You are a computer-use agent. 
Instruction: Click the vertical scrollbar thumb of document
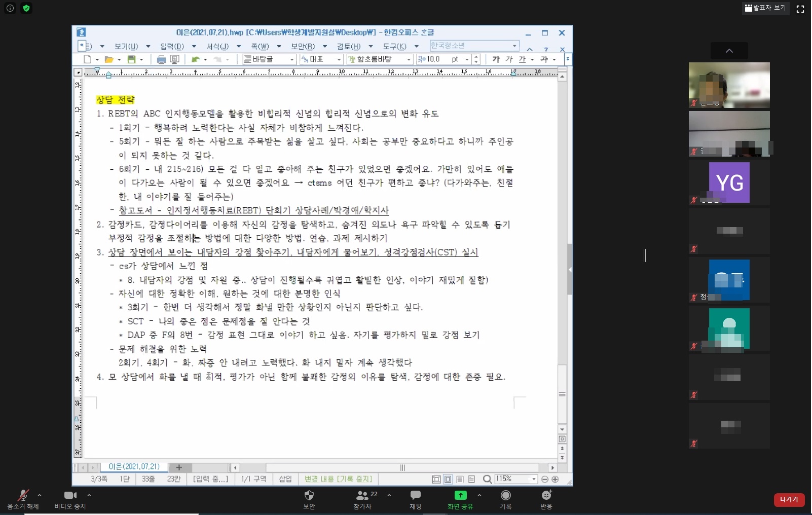pyautogui.click(x=562, y=394)
